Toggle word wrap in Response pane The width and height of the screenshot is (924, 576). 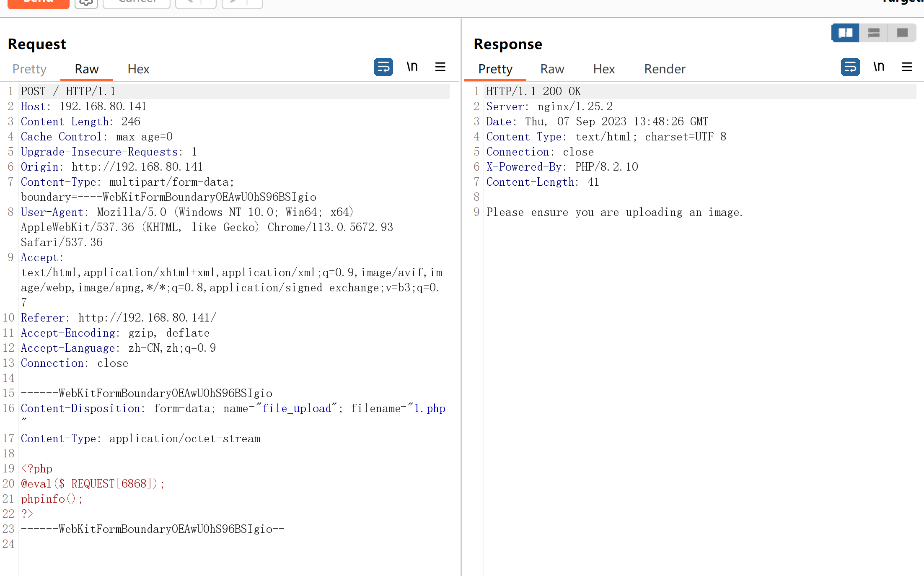click(850, 67)
